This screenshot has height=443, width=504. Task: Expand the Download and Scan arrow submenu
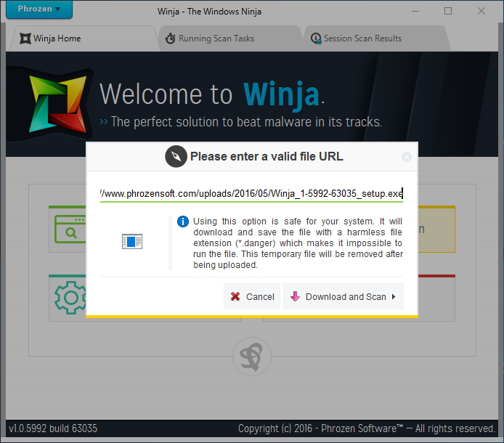394,296
